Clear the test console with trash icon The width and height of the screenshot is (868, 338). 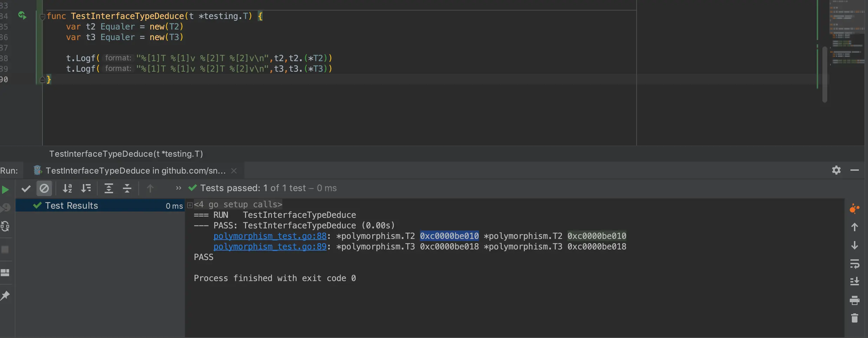coord(854,317)
